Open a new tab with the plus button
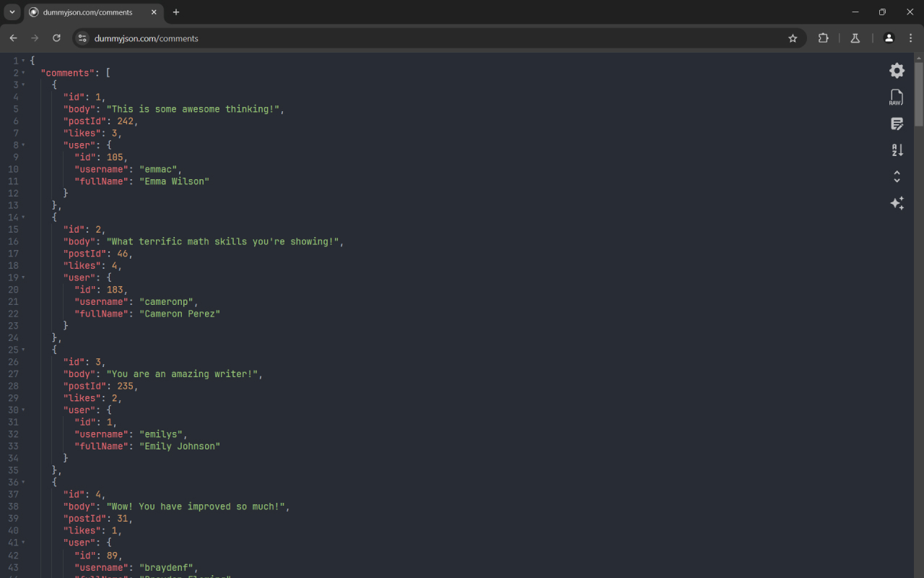Image resolution: width=924 pixels, height=578 pixels. [175, 12]
